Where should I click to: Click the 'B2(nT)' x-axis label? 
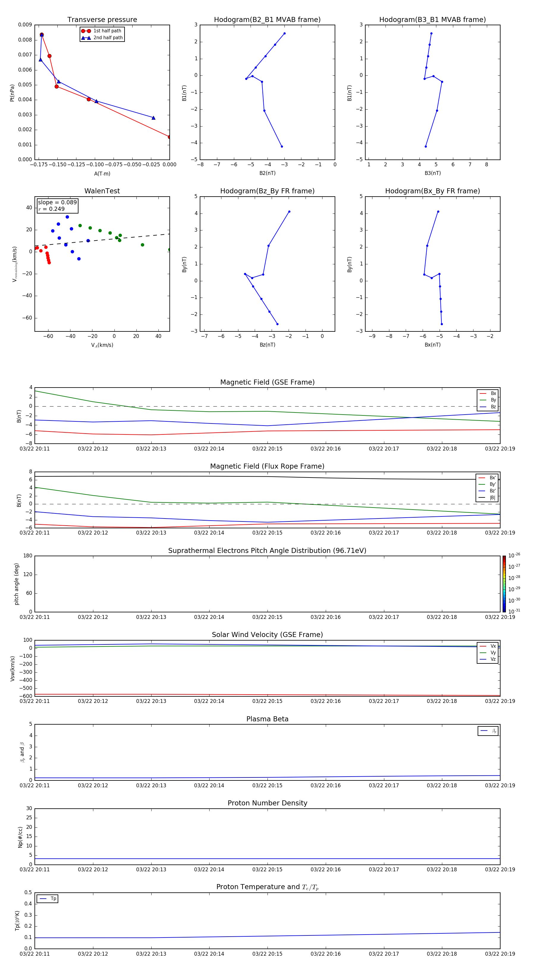[x=267, y=173]
